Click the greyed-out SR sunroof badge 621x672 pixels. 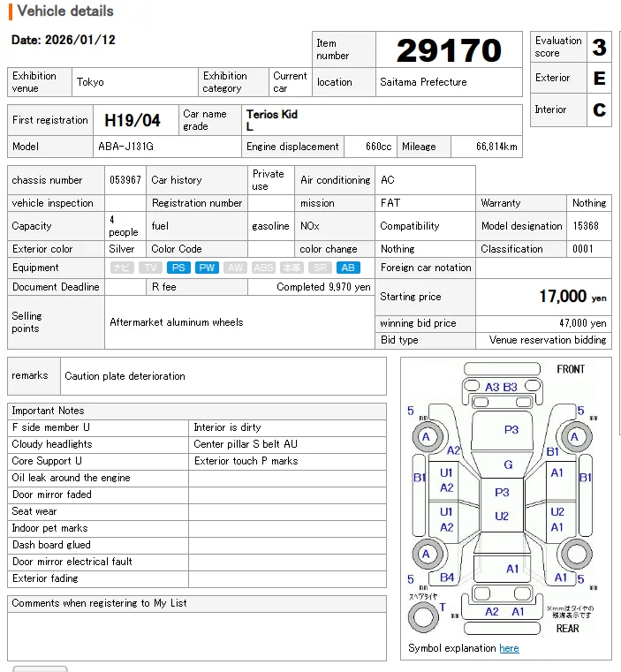tap(320, 268)
